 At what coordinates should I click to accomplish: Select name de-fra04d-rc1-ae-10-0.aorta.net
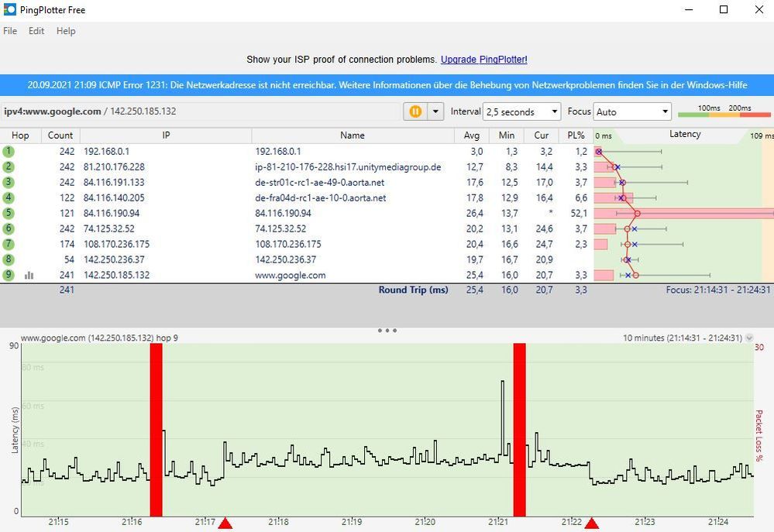tap(321, 198)
